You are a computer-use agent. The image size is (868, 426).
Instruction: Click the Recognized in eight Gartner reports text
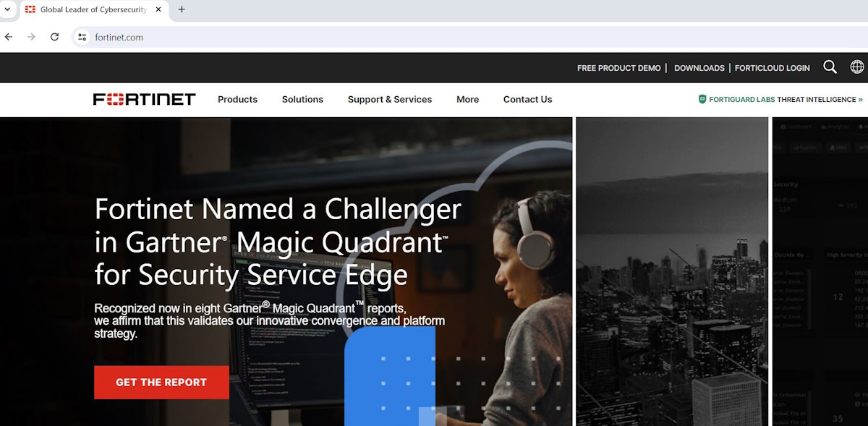click(269, 320)
